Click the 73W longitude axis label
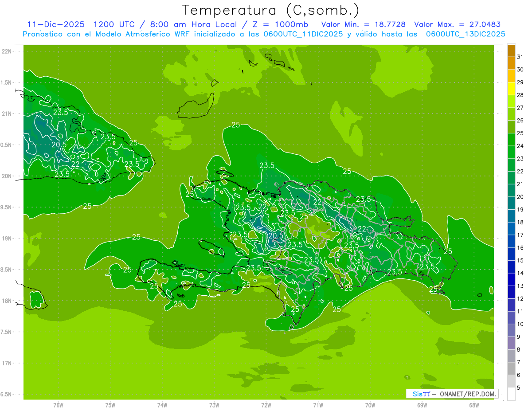Viewport: 532px width, 411px height. pyautogui.click(x=214, y=405)
